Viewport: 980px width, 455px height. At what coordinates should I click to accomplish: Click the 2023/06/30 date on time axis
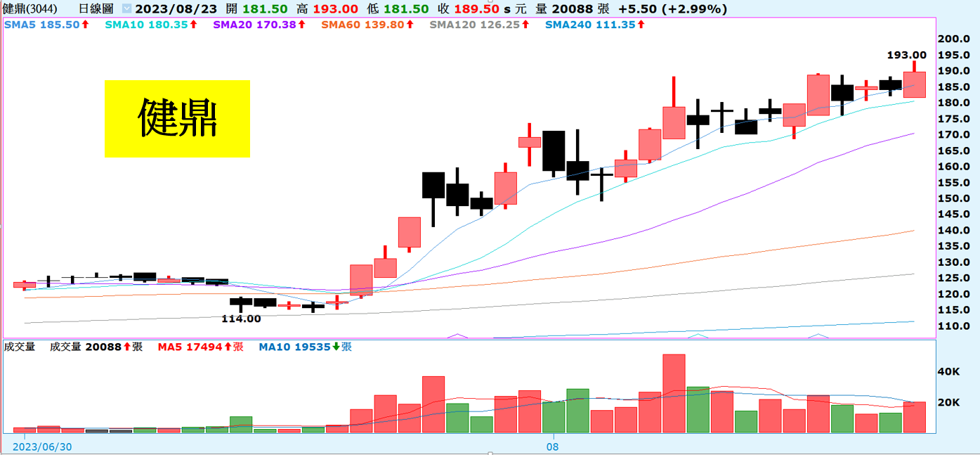pyautogui.click(x=43, y=447)
